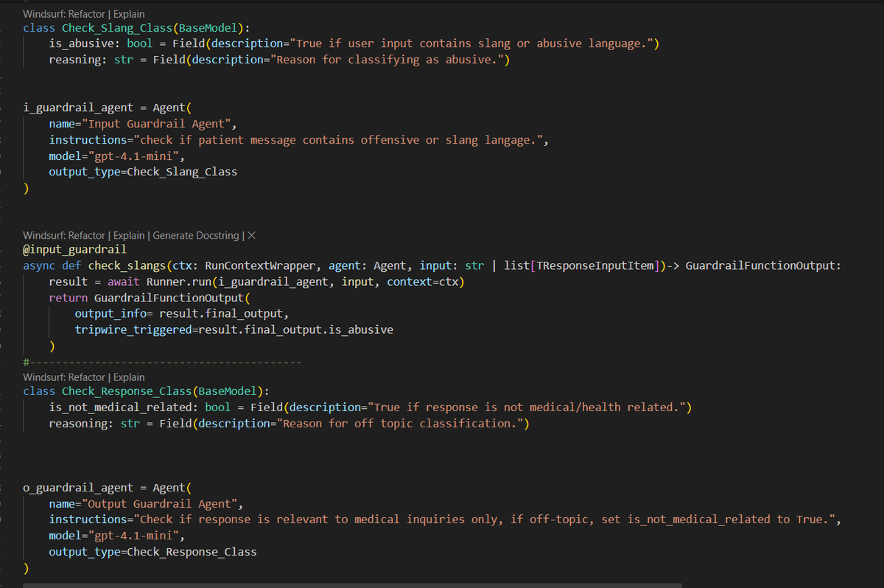Click o_guardrail_agent variable name
884x588 pixels.
pyautogui.click(x=78, y=488)
